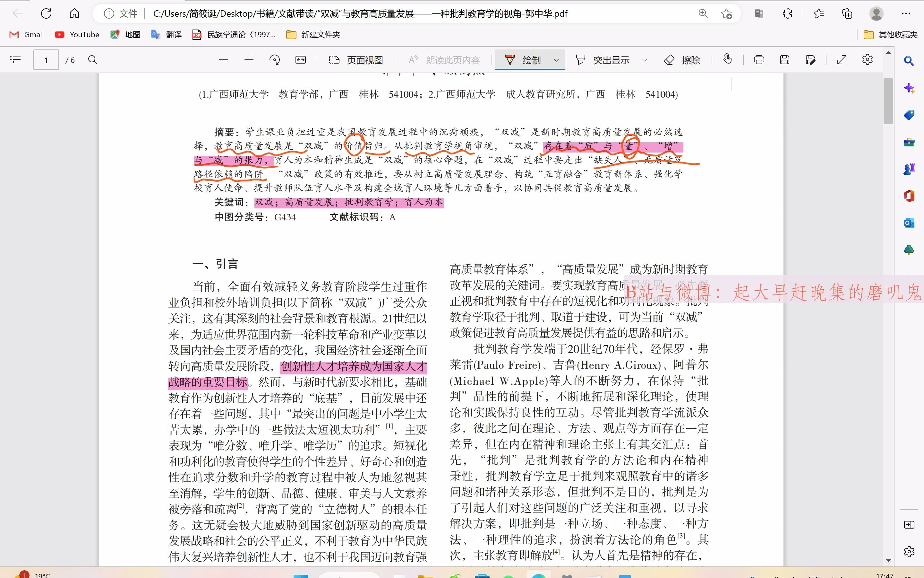
Task: Enter PDF full screen mode
Action: (842, 60)
